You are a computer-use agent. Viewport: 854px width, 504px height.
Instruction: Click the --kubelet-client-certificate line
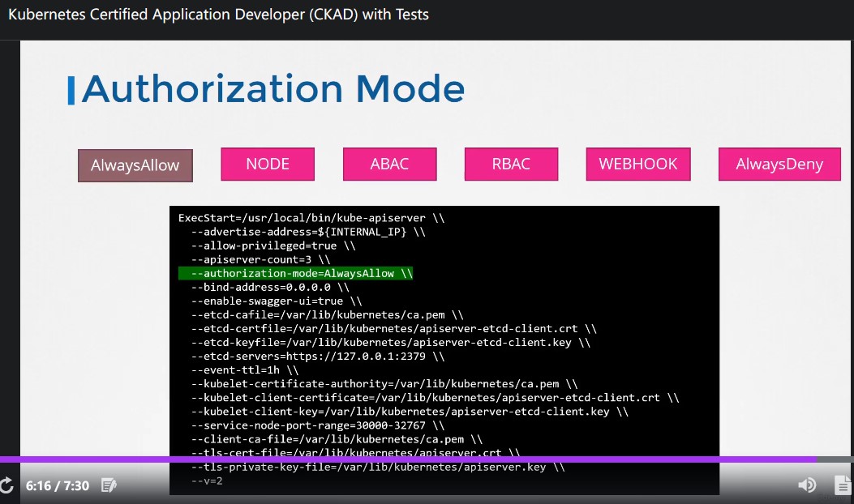436,398
